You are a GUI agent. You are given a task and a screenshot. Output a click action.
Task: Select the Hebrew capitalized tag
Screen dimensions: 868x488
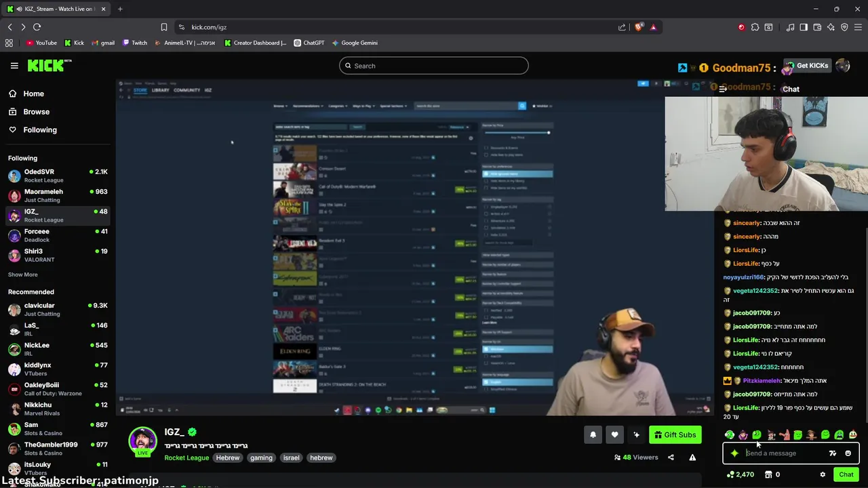click(228, 457)
